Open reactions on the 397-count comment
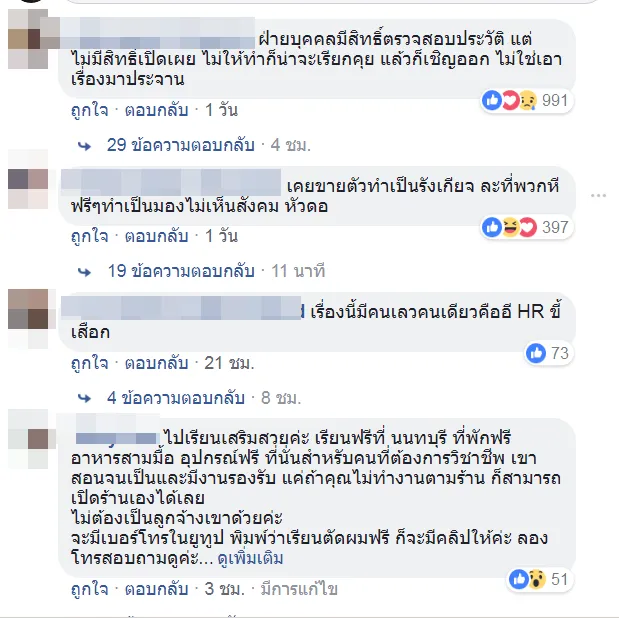Image resolution: width=619 pixels, height=618 pixels. [527, 227]
